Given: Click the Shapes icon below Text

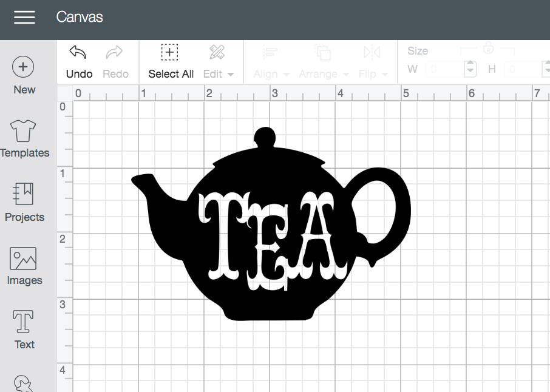Looking at the screenshot, I should point(23,384).
